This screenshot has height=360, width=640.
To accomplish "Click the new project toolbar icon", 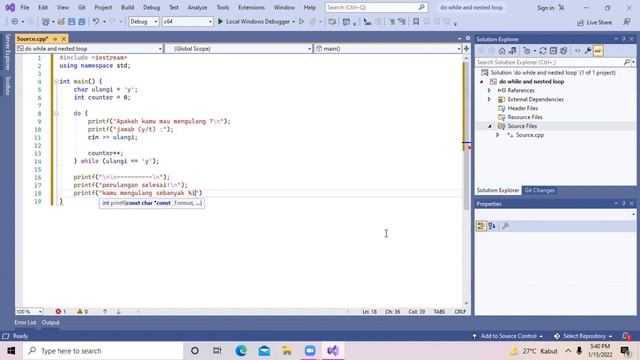I will (46, 22).
